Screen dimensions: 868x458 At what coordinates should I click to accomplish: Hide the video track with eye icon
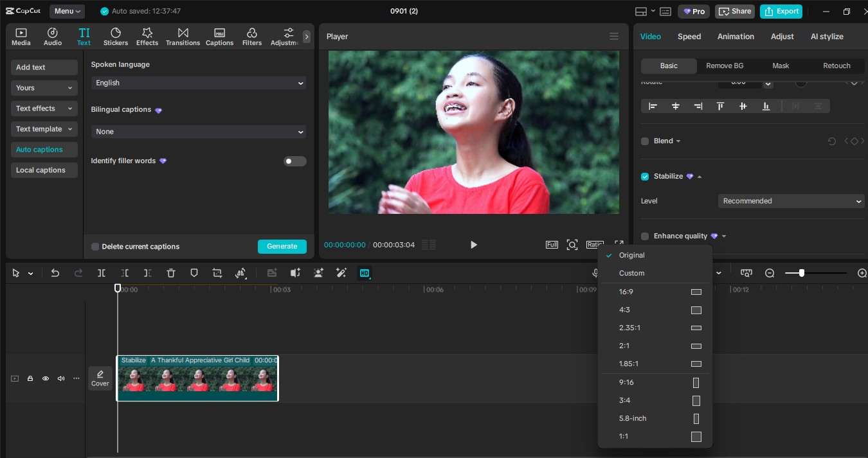[46, 378]
